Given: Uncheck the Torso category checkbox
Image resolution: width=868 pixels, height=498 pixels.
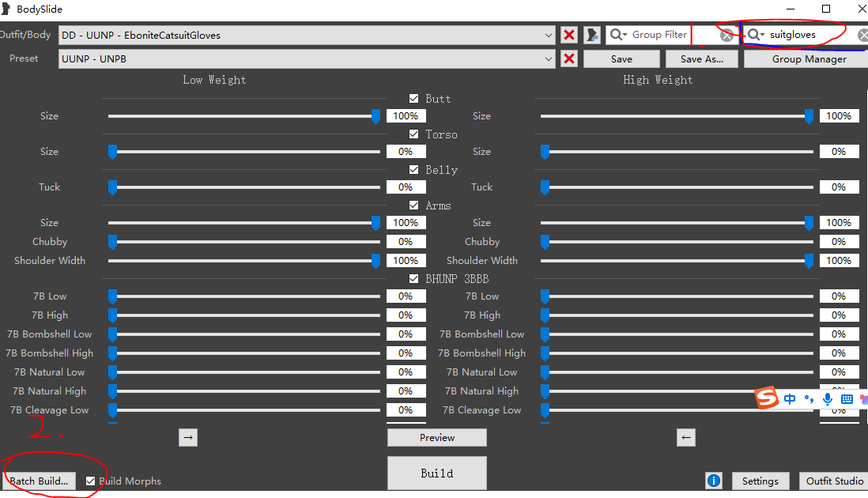Looking at the screenshot, I should [413, 134].
